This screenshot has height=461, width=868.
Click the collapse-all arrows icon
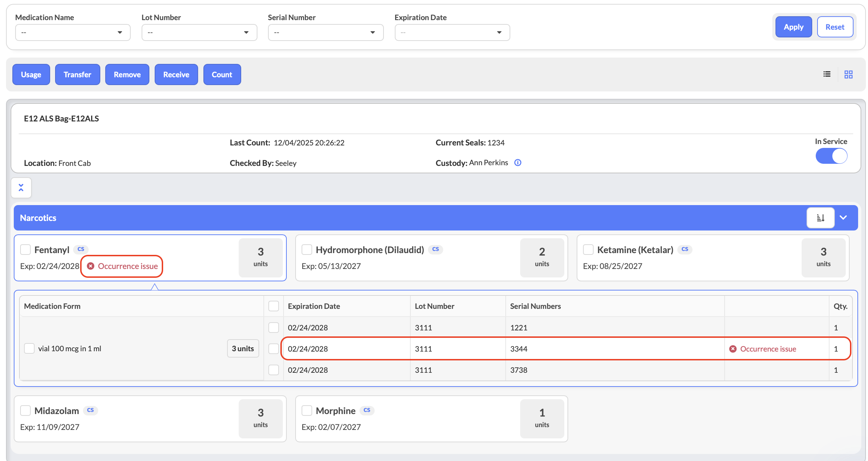click(x=21, y=187)
